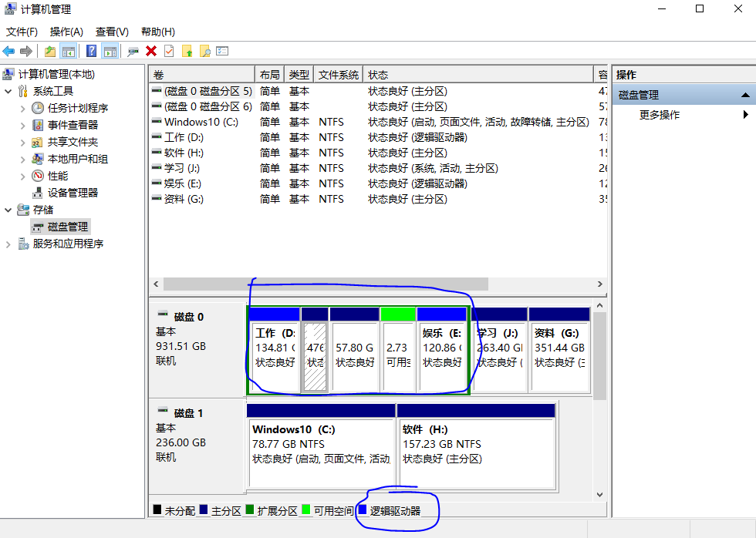The width and height of the screenshot is (756, 538).
Task: Select the 57.80 G partition block
Action: point(355,350)
